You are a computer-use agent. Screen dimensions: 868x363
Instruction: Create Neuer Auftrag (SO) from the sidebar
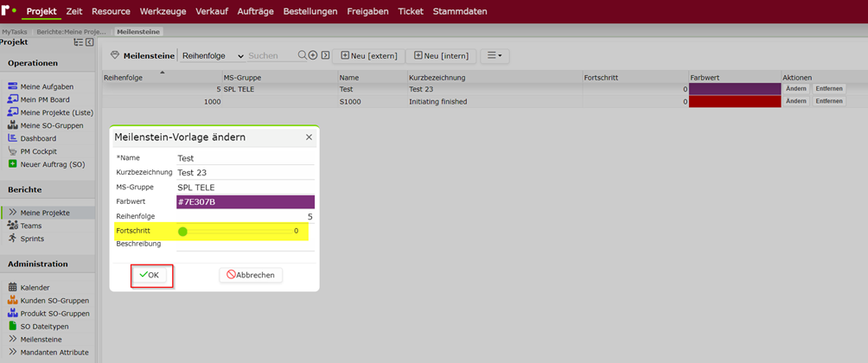(x=46, y=164)
